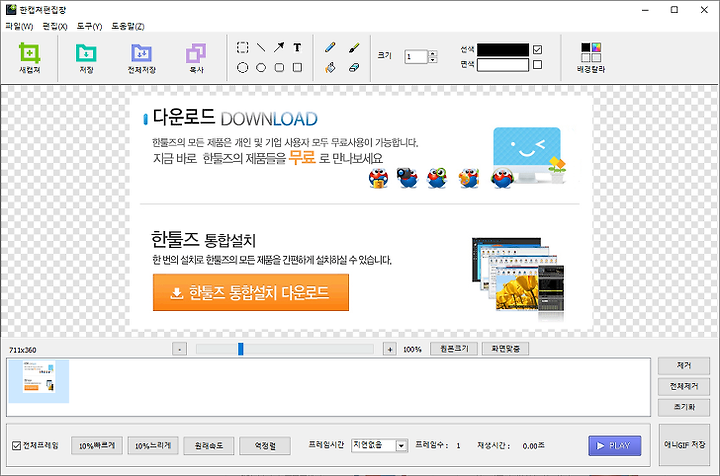
Task: Select the text T tool
Action: [297, 47]
